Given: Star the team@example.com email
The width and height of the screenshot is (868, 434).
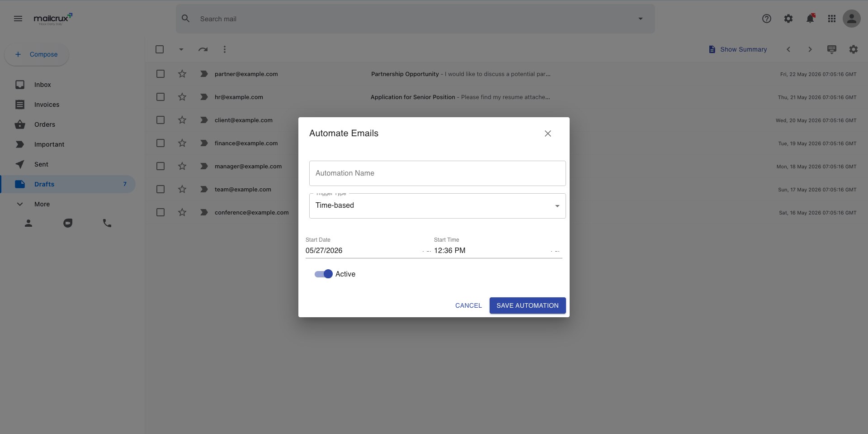Looking at the screenshot, I should (x=182, y=189).
